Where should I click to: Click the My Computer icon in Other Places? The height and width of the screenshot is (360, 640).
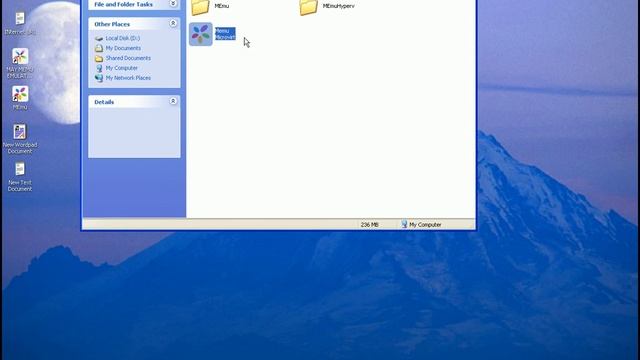click(99, 68)
